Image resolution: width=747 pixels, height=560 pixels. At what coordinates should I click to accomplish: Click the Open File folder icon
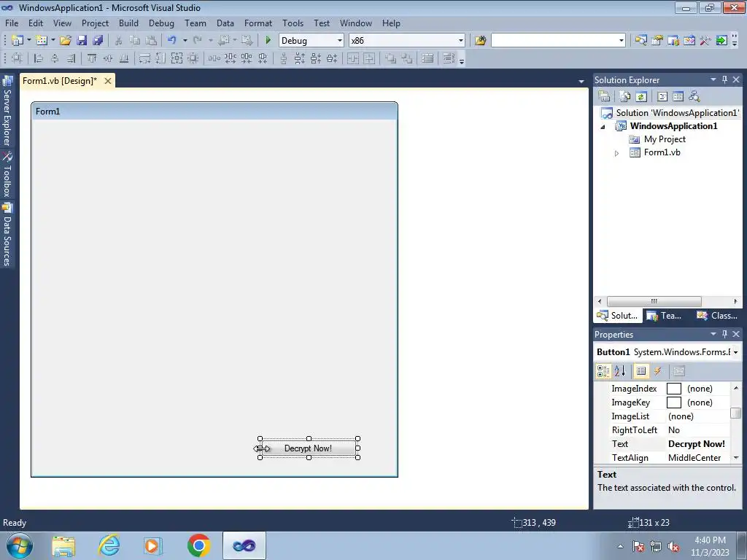[x=66, y=41]
